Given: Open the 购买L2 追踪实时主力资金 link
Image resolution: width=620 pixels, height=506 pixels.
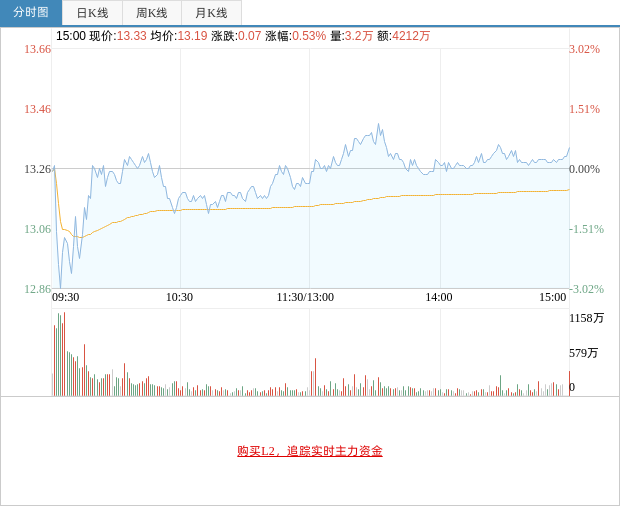Looking at the screenshot, I should [x=310, y=451].
